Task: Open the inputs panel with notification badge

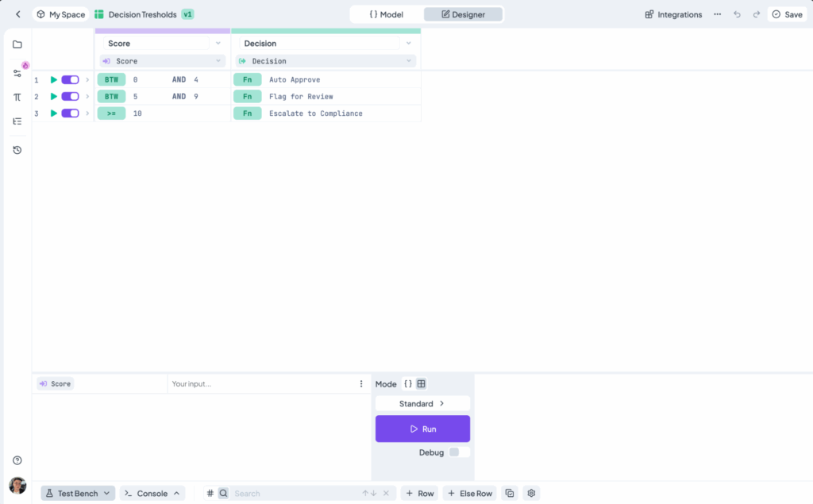Action: click(17, 72)
